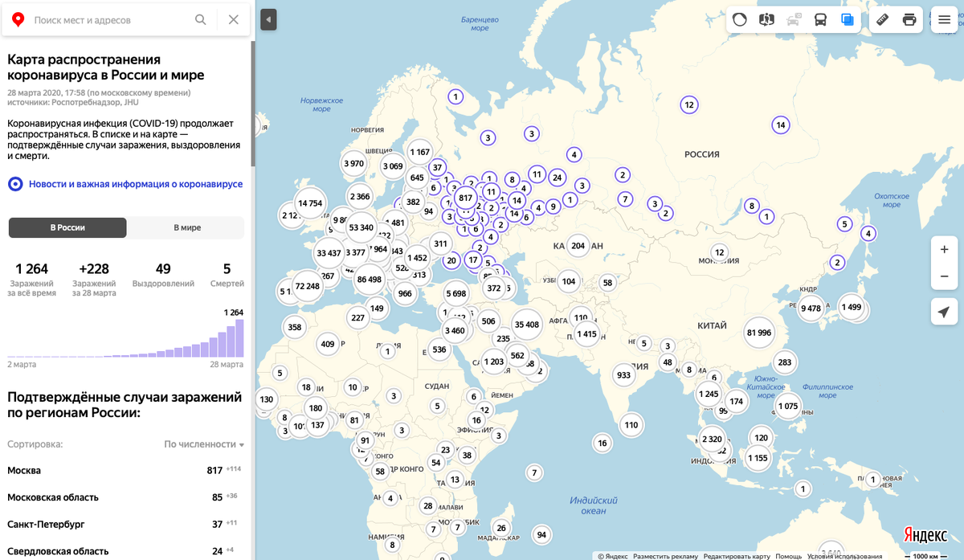Screen dimensions: 964x560
Task: Switch to the 'В России' tab
Action: click(x=67, y=227)
